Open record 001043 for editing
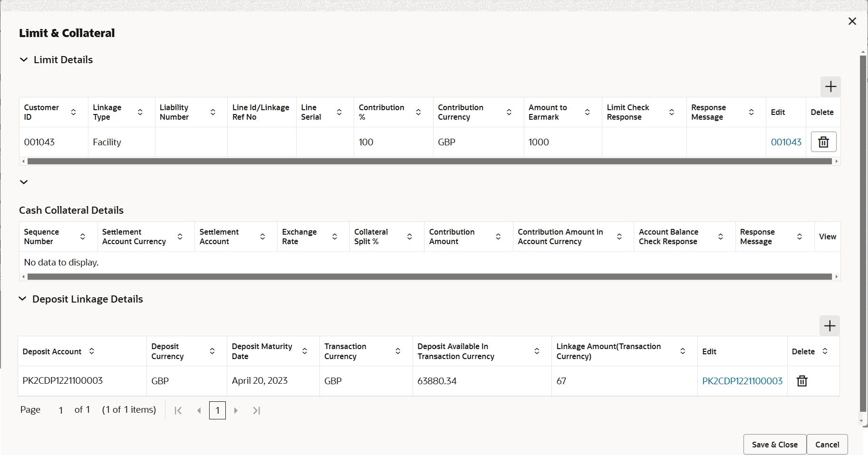 (x=786, y=142)
